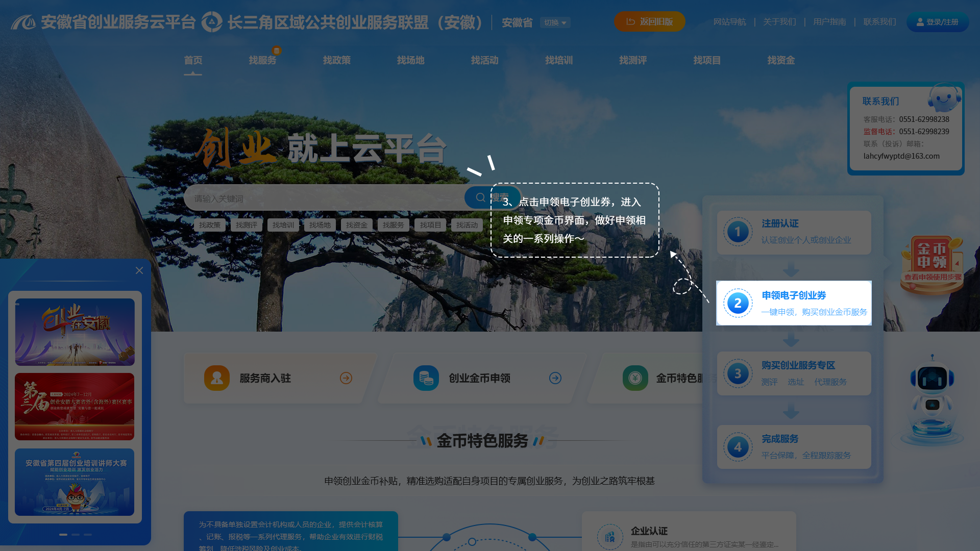
Task: Select the 找资金 tag below the search box
Action: pos(357,225)
